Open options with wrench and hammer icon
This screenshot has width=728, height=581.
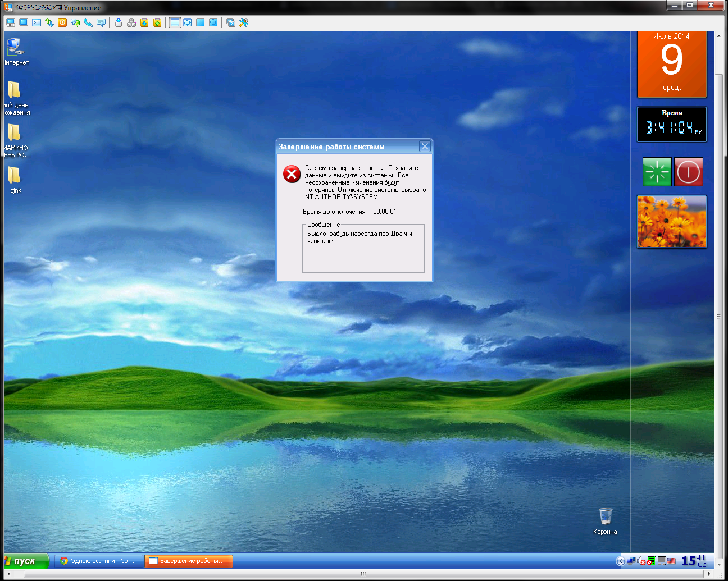pos(244,22)
